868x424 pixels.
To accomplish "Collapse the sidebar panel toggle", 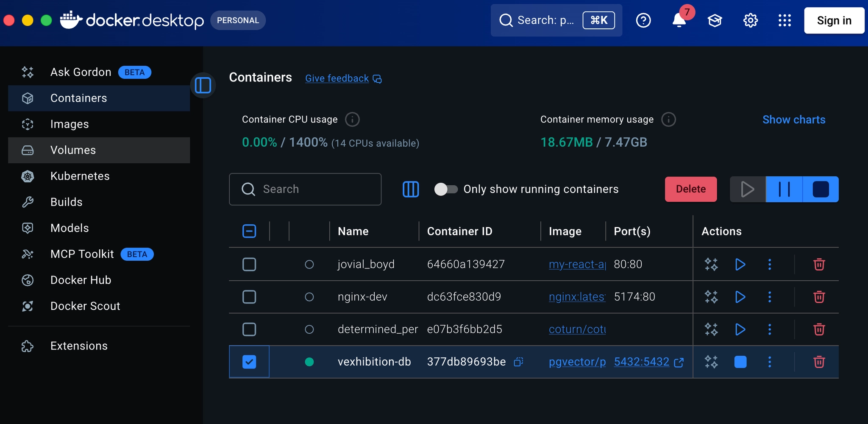I will (203, 85).
